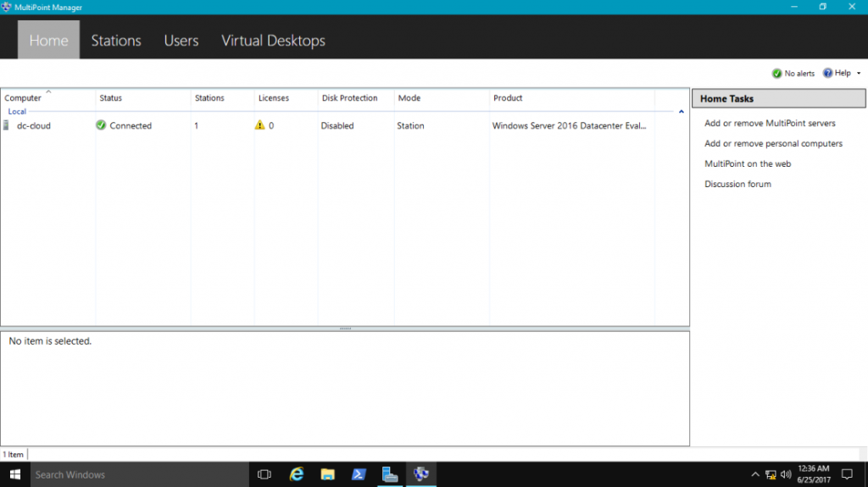Click the Local group label

(17, 111)
